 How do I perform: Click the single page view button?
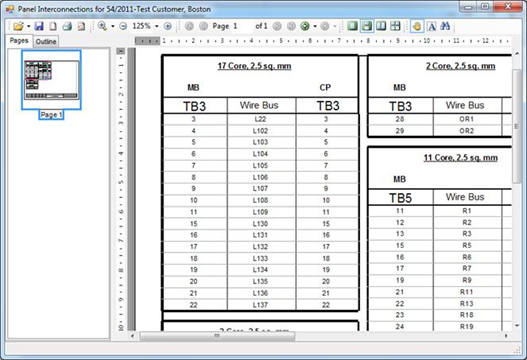[352, 26]
